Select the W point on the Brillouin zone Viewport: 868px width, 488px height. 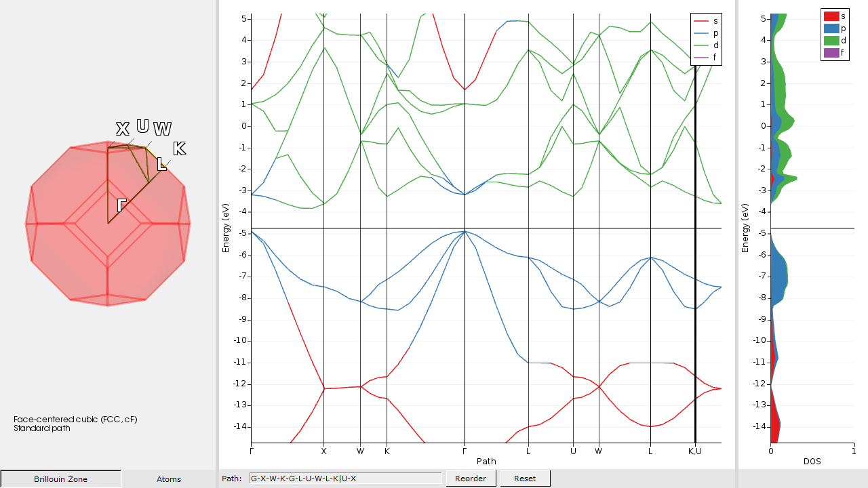162,128
